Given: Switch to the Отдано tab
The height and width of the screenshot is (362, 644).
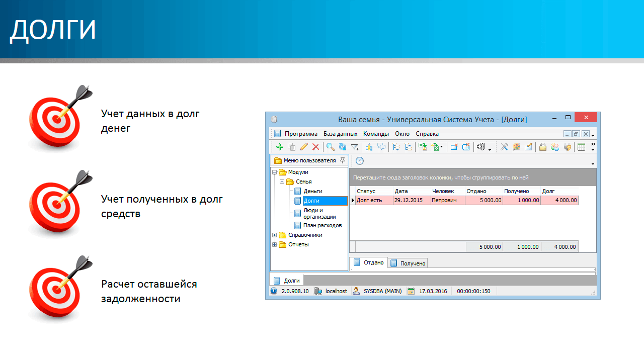Looking at the screenshot, I should 369,262.
